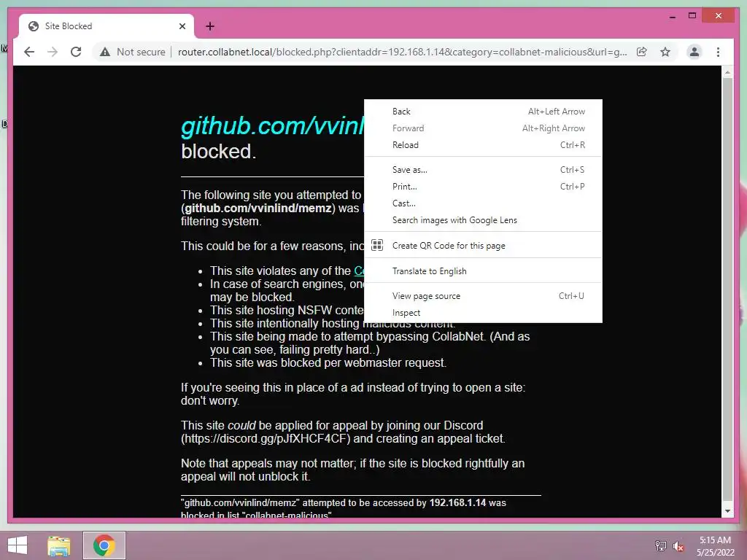Choose Reload in the context menu
The width and height of the screenshot is (747, 560).
(x=483, y=145)
